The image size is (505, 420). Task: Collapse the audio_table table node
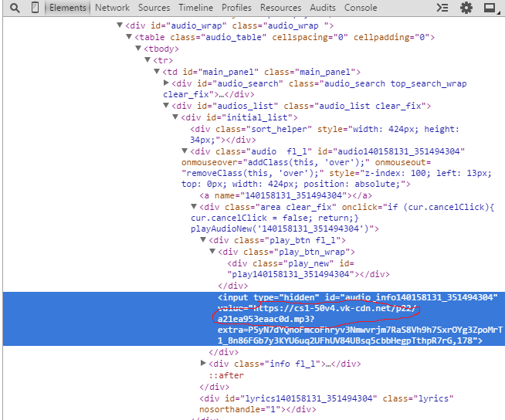coord(129,36)
